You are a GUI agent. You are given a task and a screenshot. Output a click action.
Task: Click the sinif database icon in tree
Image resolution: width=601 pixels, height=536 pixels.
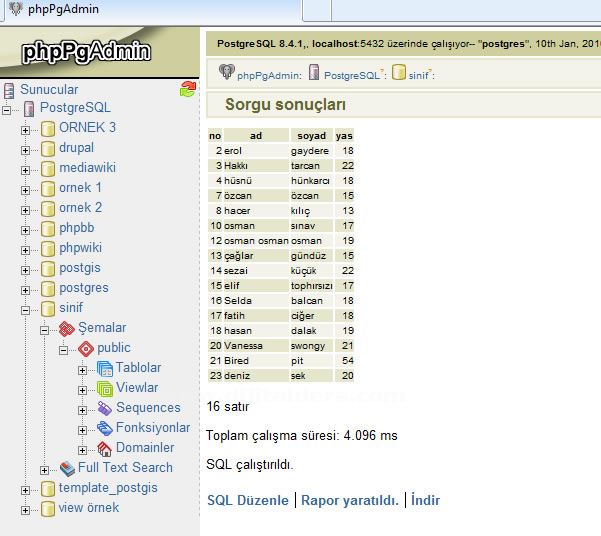point(48,309)
